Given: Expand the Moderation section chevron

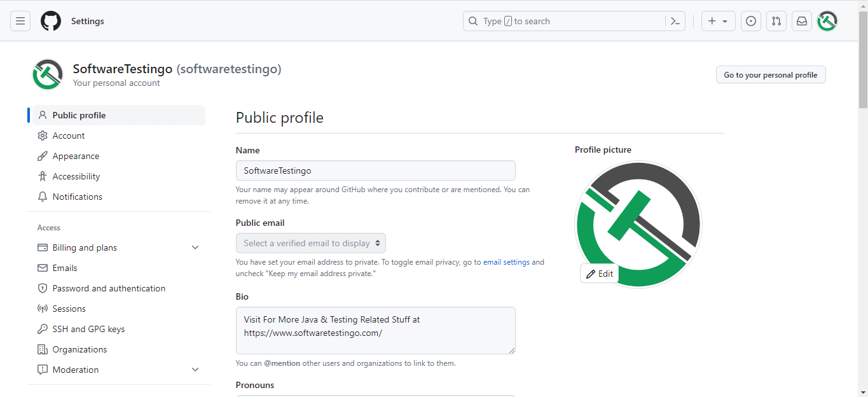Looking at the screenshot, I should tap(195, 370).
